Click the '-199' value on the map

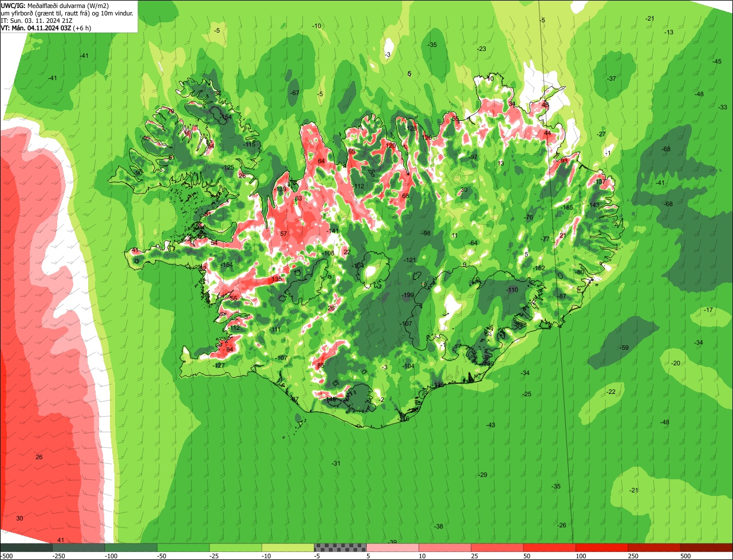click(408, 295)
